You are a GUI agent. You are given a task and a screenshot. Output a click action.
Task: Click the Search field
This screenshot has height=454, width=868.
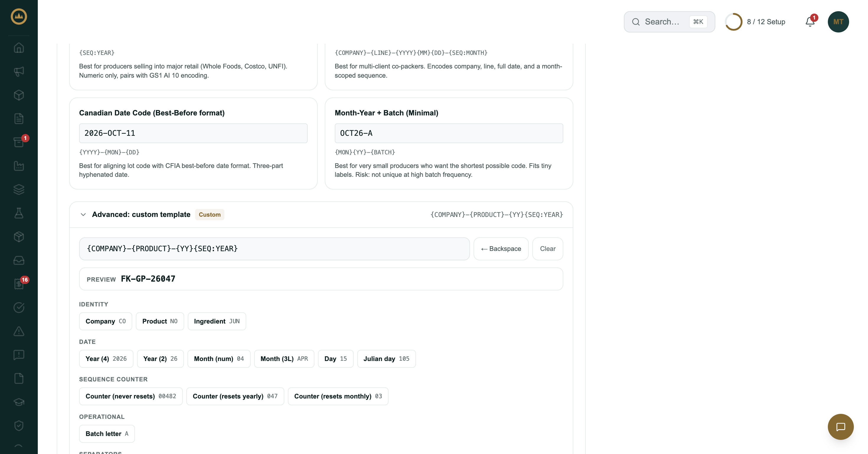(669, 22)
